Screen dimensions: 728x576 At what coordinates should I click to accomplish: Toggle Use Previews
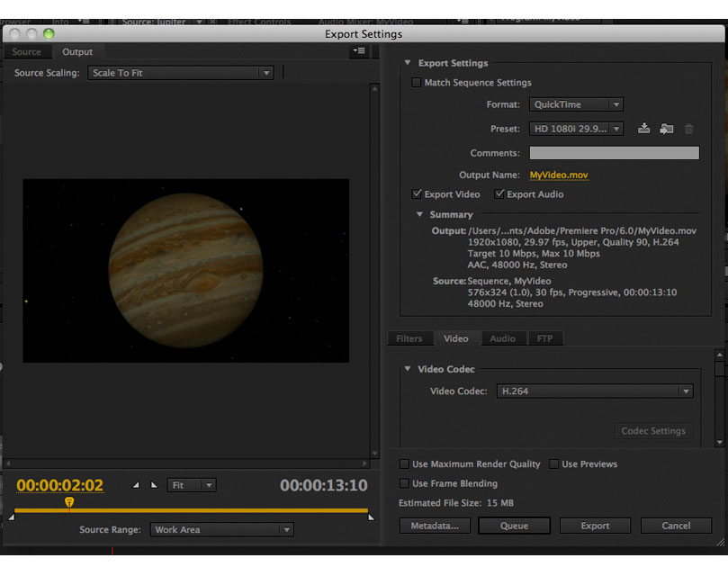click(x=555, y=463)
